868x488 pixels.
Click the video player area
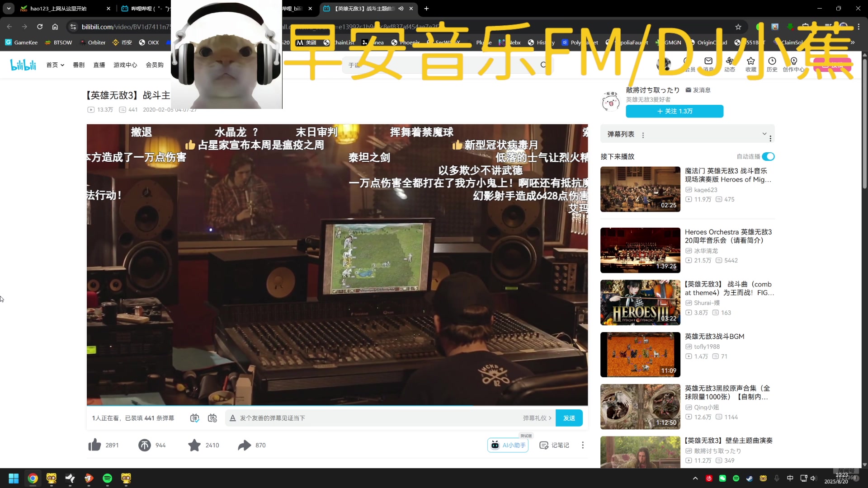pos(337,265)
